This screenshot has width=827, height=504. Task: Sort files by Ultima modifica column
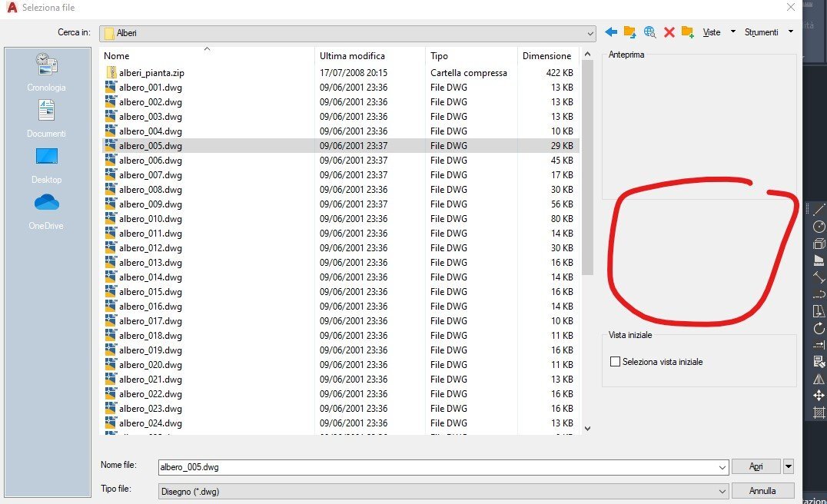[370, 55]
